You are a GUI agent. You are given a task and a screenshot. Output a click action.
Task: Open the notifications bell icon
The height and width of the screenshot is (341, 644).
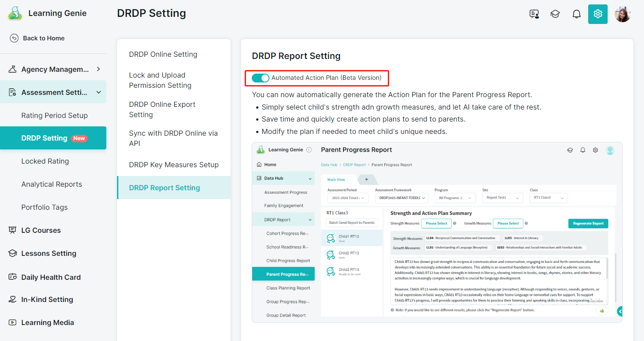pyautogui.click(x=576, y=14)
